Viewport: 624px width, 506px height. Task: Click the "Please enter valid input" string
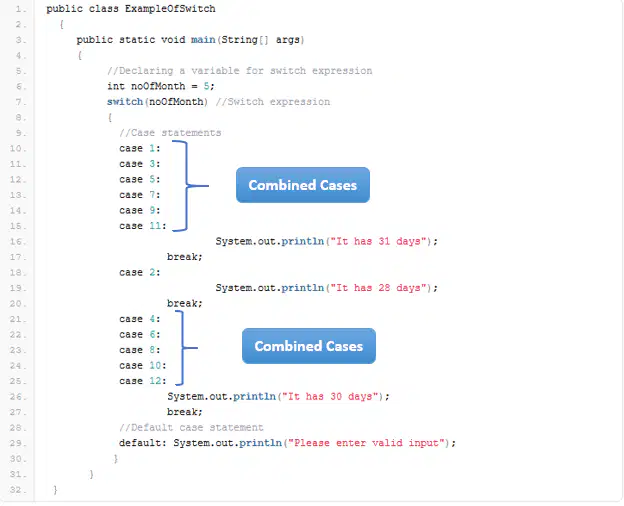coord(366,443)
